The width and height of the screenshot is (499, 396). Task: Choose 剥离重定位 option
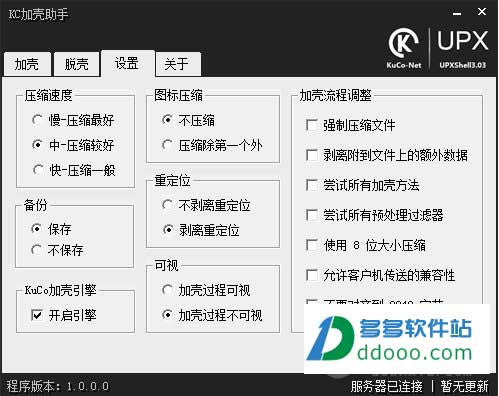pos(201,230)
